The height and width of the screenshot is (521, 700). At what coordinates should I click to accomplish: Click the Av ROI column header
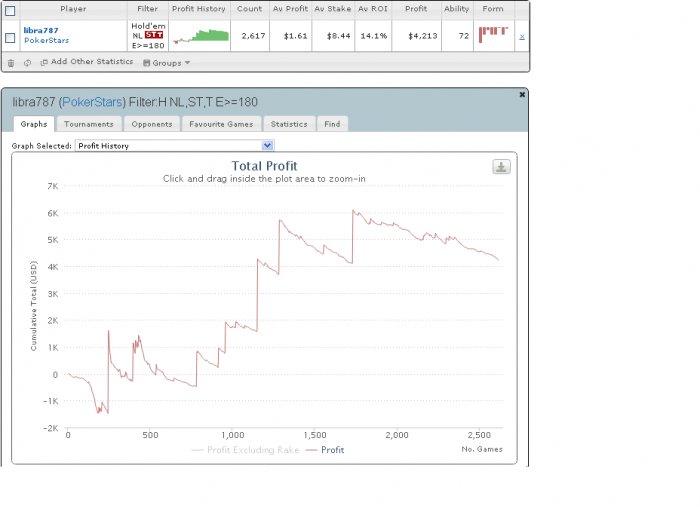point(373,8)
